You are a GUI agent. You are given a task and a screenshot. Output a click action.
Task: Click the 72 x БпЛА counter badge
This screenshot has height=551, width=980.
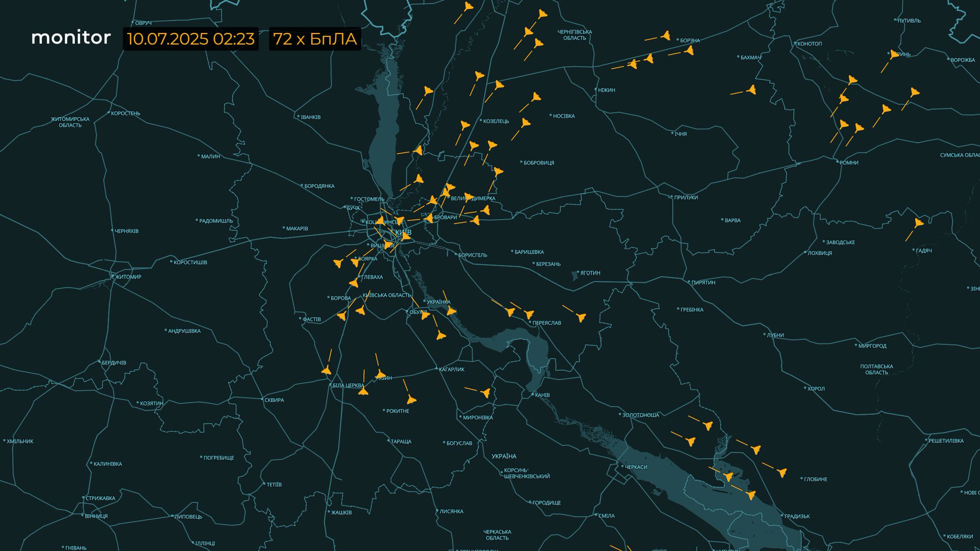tap(315, 39)
